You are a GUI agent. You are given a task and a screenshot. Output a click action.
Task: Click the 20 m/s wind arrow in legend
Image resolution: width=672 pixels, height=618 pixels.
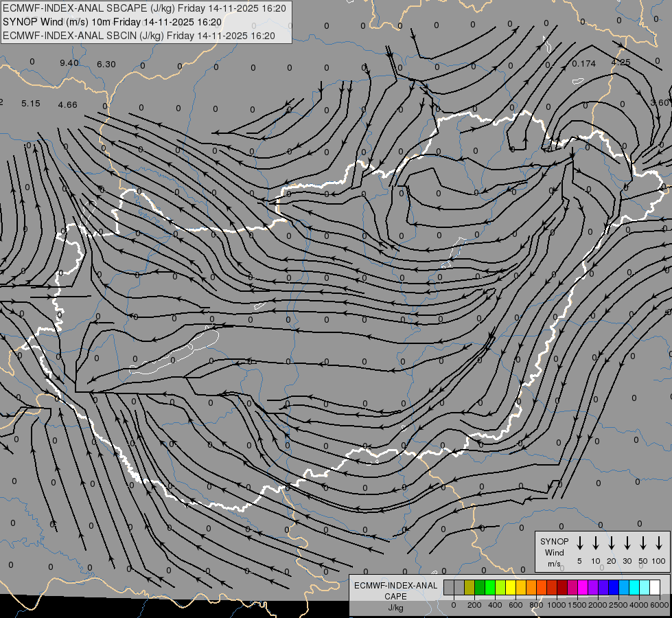tap(611, 543)
